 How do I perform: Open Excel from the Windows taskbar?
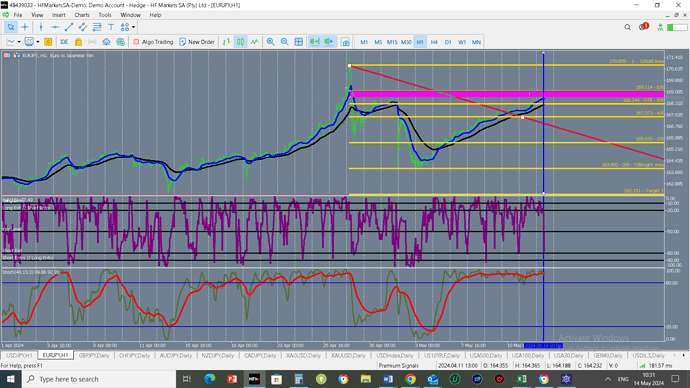[x=521, y=379]
